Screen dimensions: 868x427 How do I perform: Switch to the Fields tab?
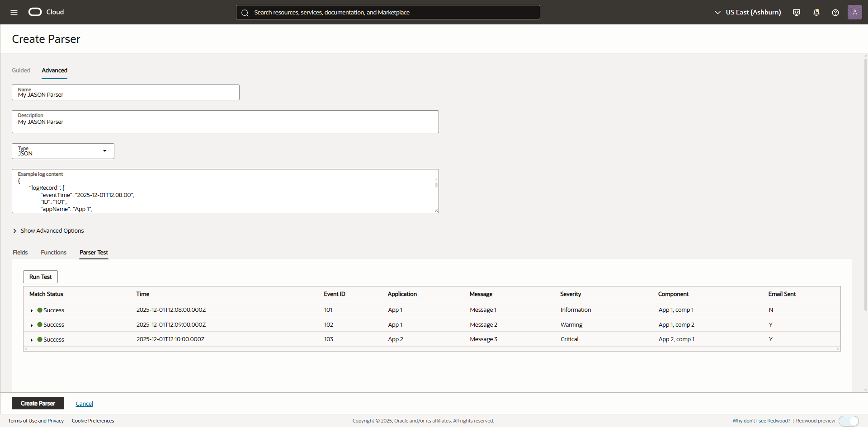tap(20, 253)
